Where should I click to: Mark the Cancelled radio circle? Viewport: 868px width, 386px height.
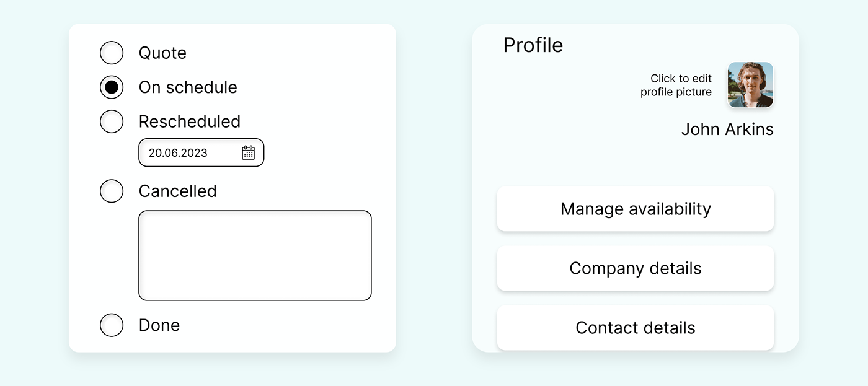click(x=112, y=191)
